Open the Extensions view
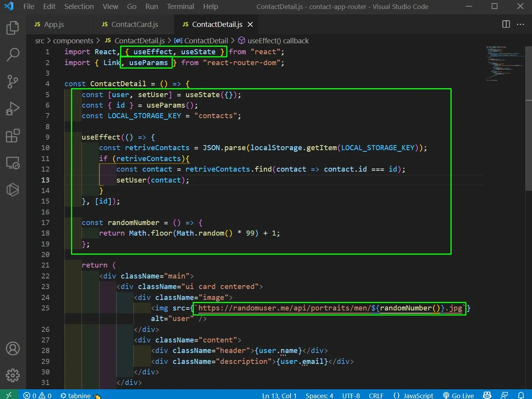Viewport: 532px width, 399px height. coord(12,136)
